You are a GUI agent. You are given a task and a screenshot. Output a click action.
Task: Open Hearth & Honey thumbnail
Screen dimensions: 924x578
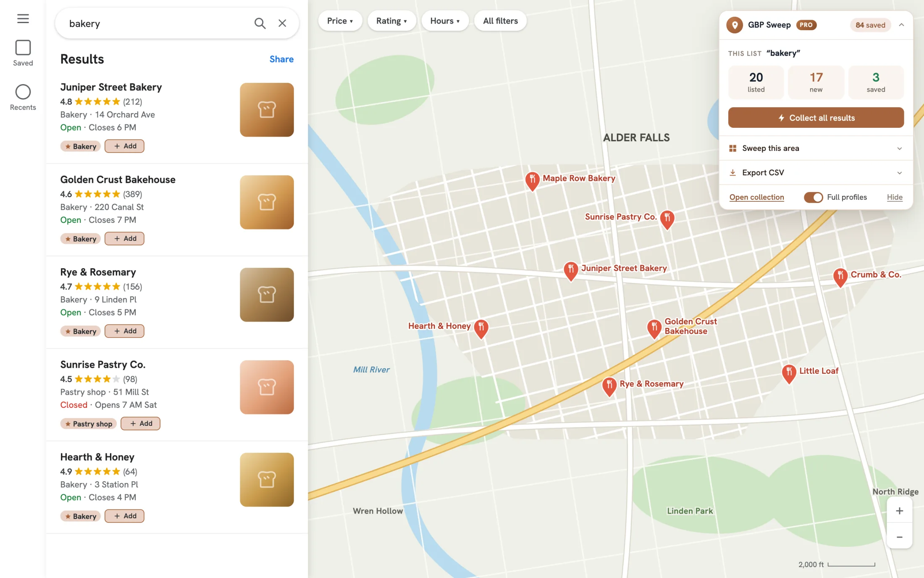[267, 480]
